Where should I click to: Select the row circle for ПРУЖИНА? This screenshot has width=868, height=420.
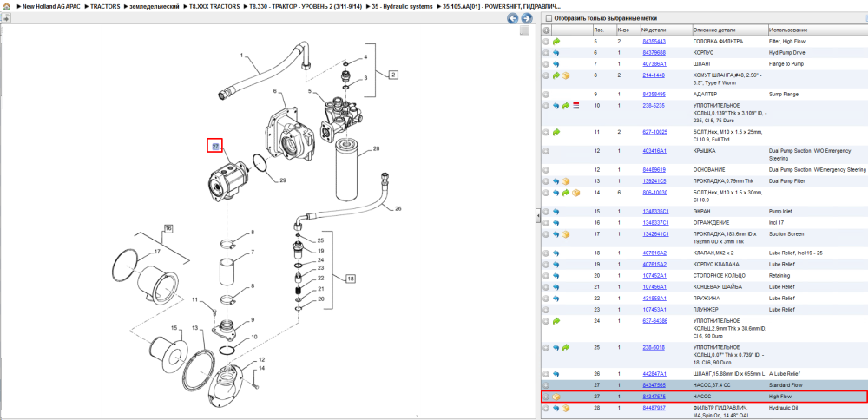click(546, 299)
